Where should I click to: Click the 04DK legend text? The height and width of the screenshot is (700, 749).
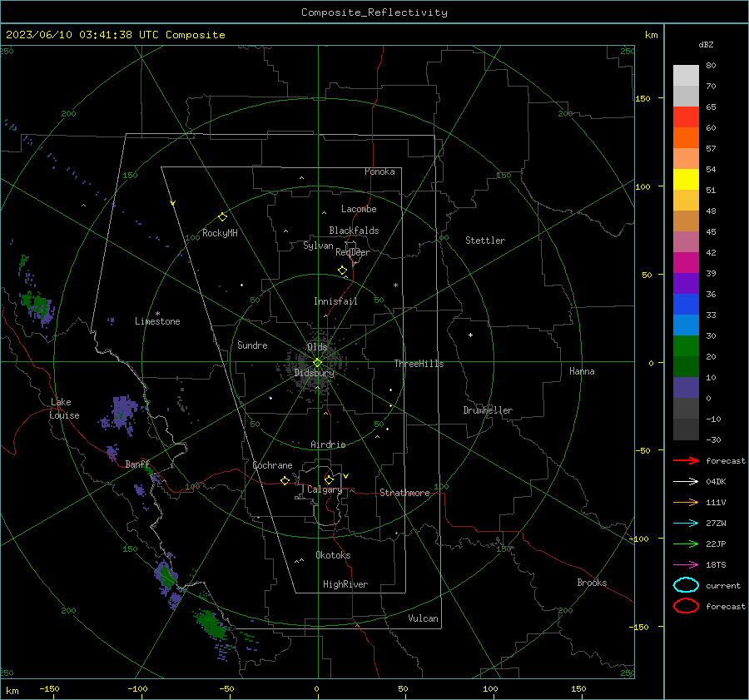tap(716, 482)
